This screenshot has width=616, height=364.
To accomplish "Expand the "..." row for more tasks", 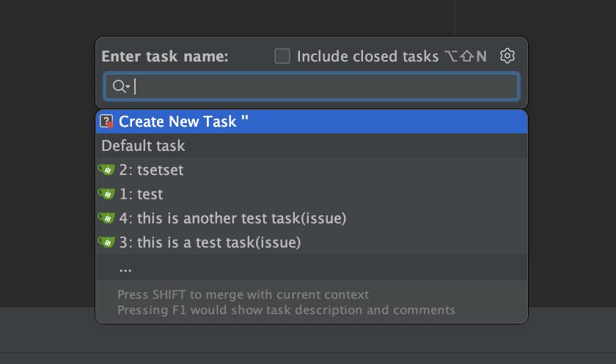I will click(125, 268).
